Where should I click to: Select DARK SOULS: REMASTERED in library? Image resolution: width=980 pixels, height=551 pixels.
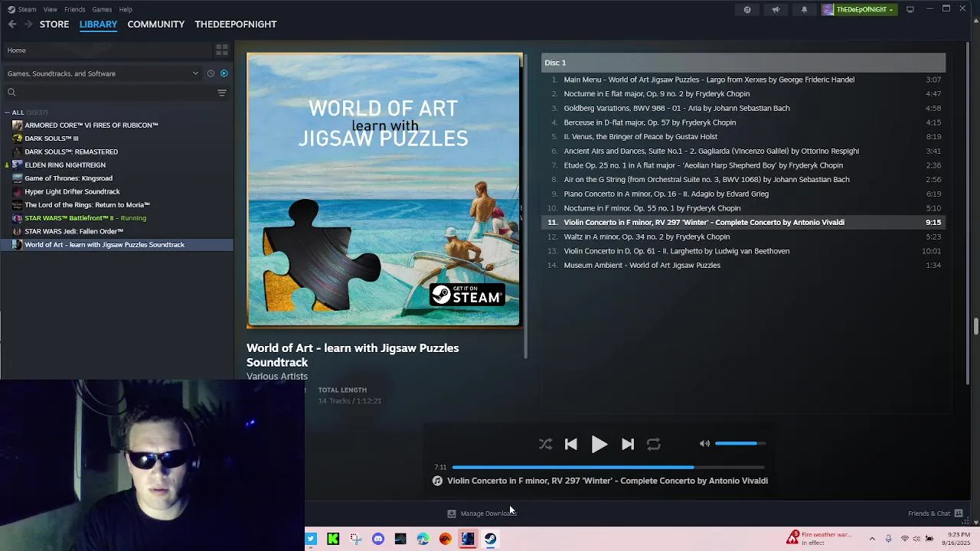point(71,152)
